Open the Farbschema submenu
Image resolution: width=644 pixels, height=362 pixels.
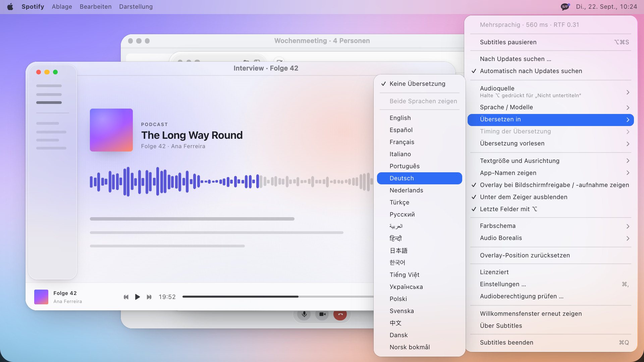click(551, 226)
